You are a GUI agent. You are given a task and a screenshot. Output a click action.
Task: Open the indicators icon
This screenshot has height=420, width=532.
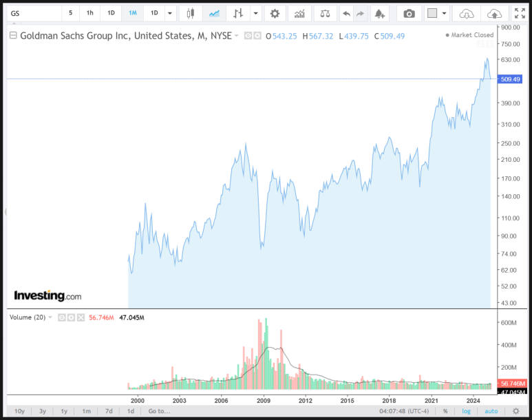pyautogui.click(x=299, y=14)
